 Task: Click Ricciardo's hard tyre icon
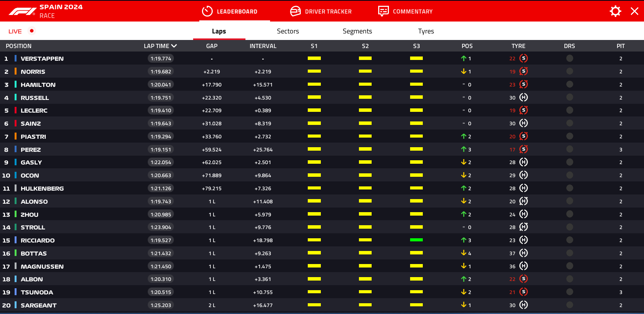(x=524, y=240)
